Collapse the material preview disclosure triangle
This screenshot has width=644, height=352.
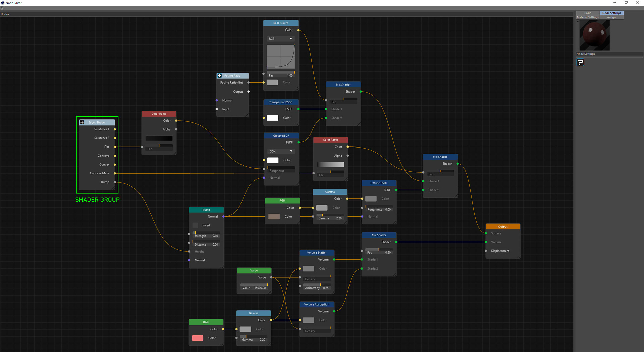click(578, 22)
